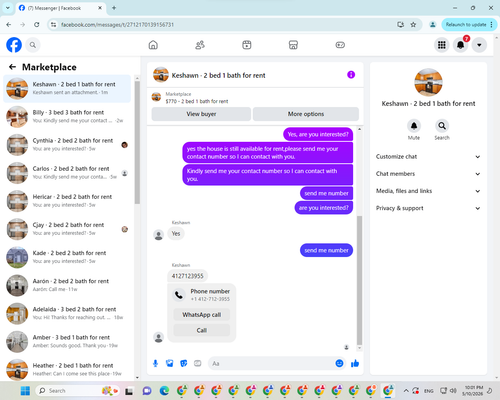This screenshot has height=400, width=500.
Task: Show hidden system tray icons
Action: (406, 391)
